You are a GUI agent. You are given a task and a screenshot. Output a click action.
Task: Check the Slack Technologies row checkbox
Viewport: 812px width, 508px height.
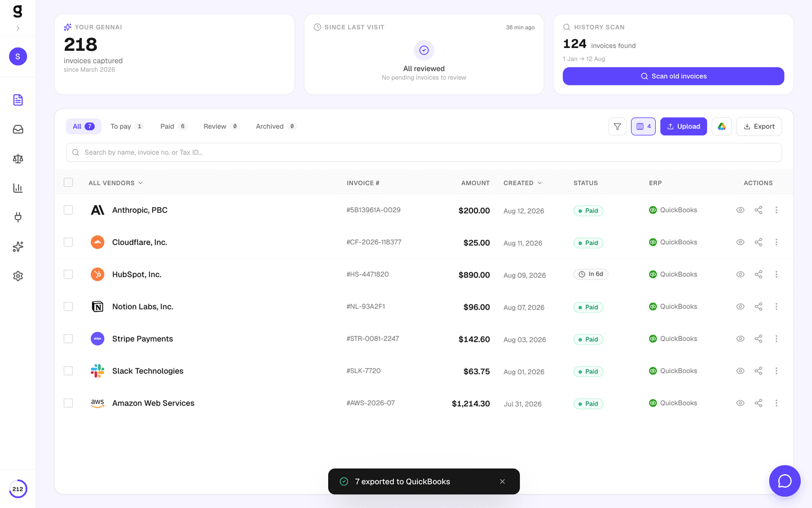click(68, 371)
